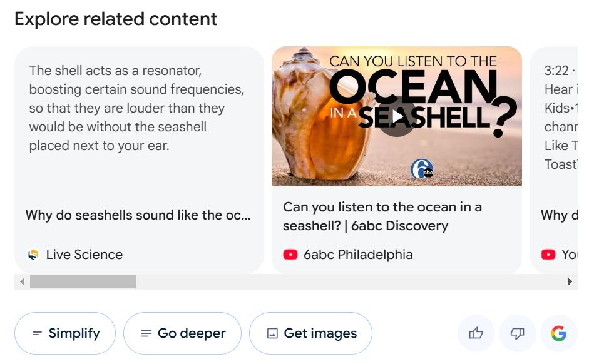The width and height of the screenshot is (594, 364).
Task: Click the Google logo icon
Action: click(558, 333)
